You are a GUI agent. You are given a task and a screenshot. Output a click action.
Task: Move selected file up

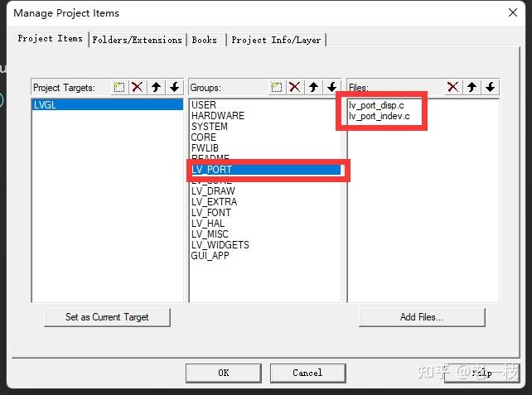[472, 87]
